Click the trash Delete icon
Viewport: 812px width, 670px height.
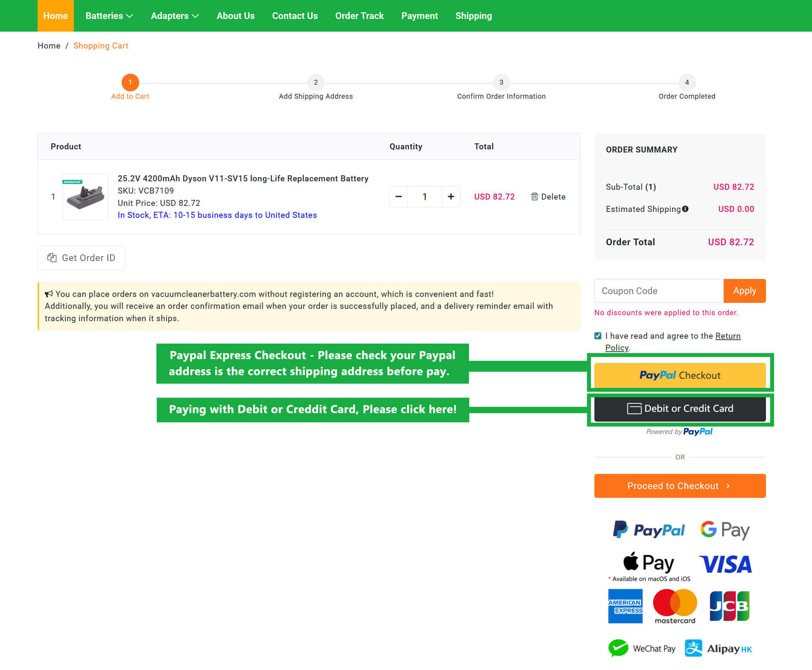534,197
